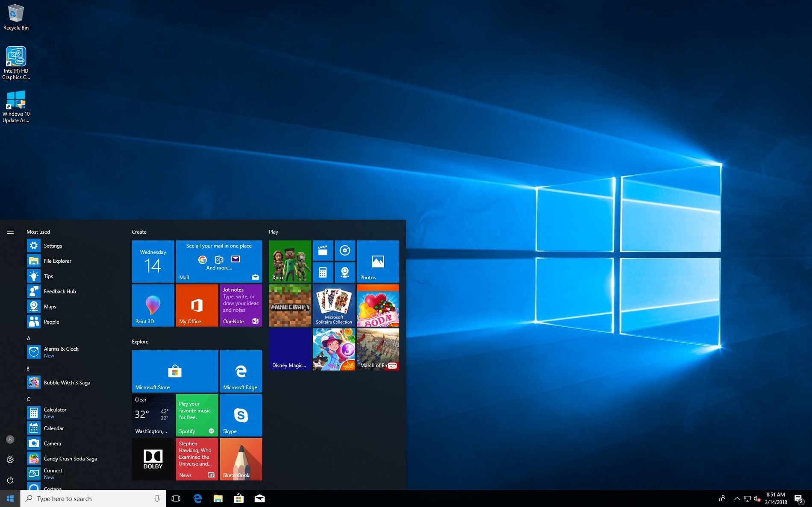Open Edge from the taskbar

[197, 498]
